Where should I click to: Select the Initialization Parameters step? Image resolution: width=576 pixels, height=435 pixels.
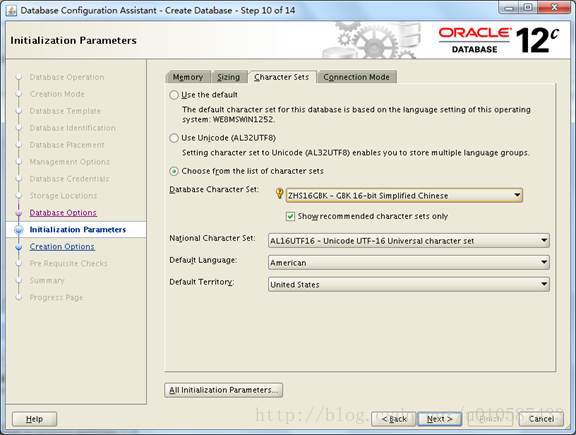pos(78,230)
